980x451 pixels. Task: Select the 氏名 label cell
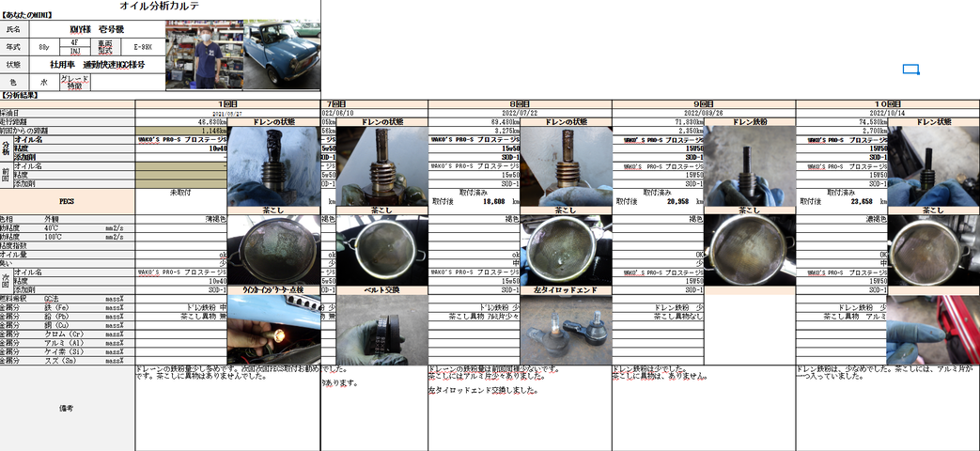(x=14, y=29)
